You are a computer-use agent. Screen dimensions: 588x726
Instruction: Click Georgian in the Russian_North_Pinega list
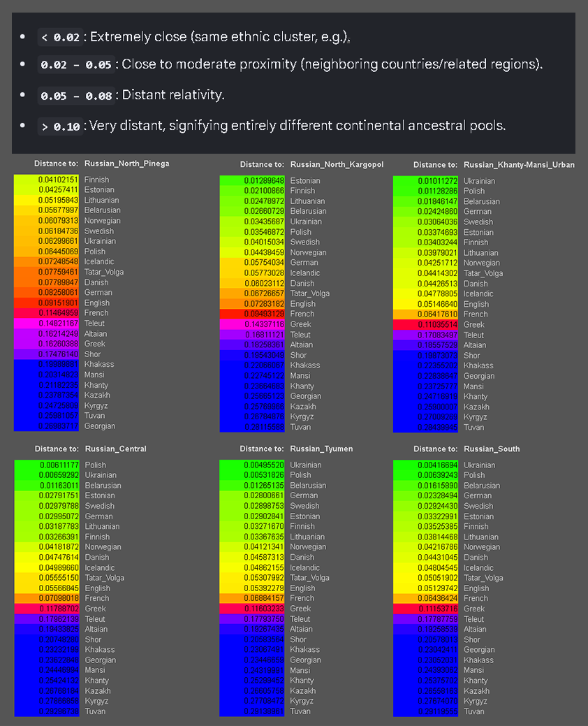click(100, 426)
